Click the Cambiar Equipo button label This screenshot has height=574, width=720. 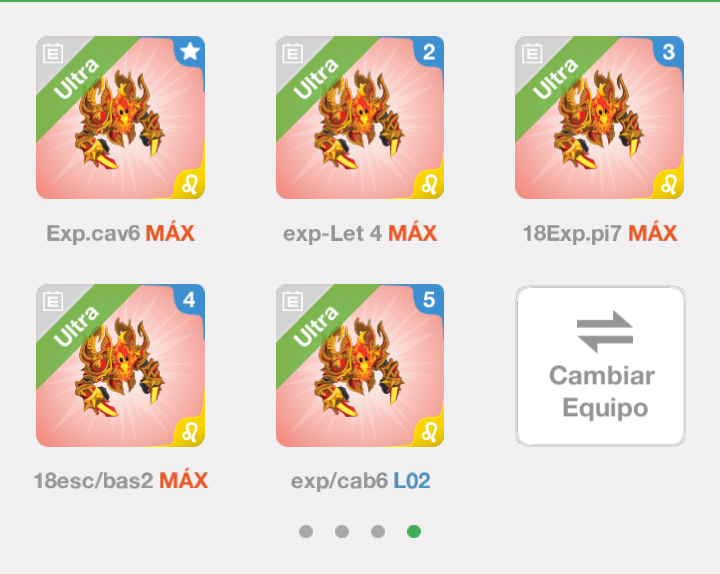point(602,392)
